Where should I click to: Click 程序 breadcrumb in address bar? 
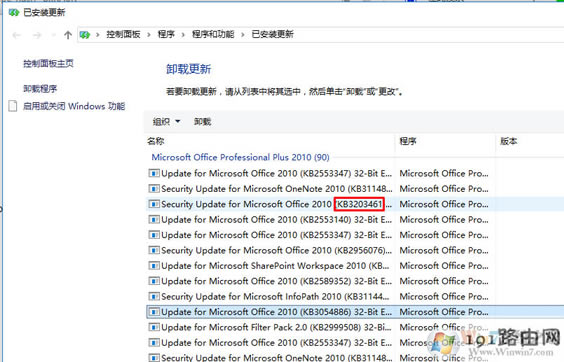(166, 35)
